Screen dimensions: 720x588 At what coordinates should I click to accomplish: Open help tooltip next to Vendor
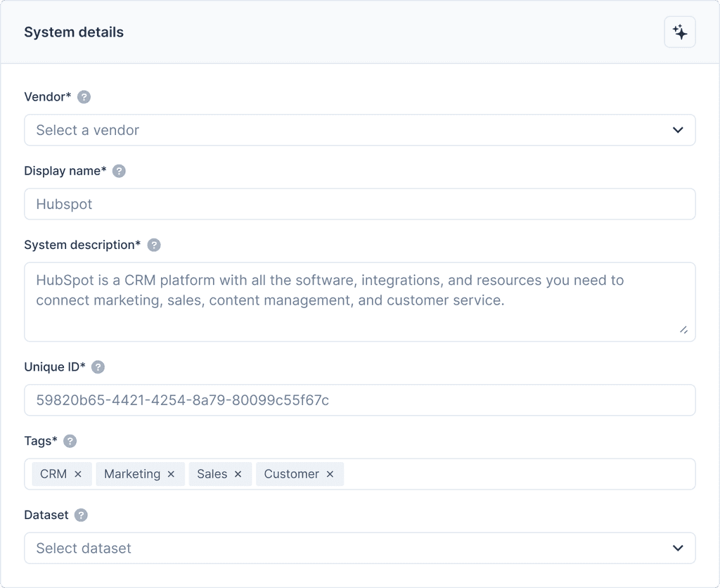pyautogui.click(x=84, y=97)
